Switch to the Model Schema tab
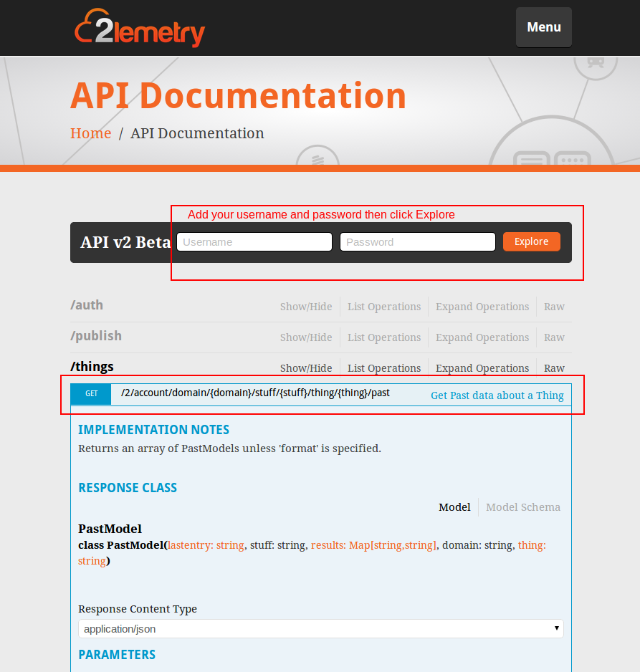 pos(523,507)
